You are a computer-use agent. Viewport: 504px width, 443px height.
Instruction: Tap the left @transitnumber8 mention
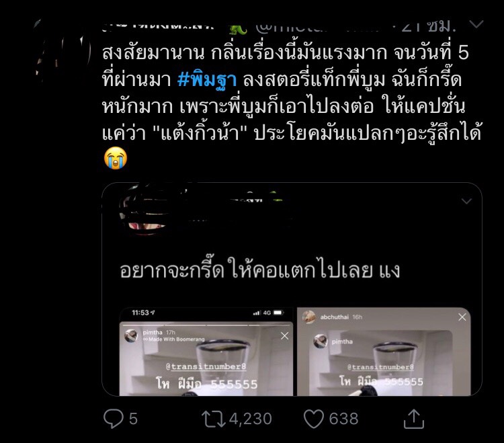(206, 367)
